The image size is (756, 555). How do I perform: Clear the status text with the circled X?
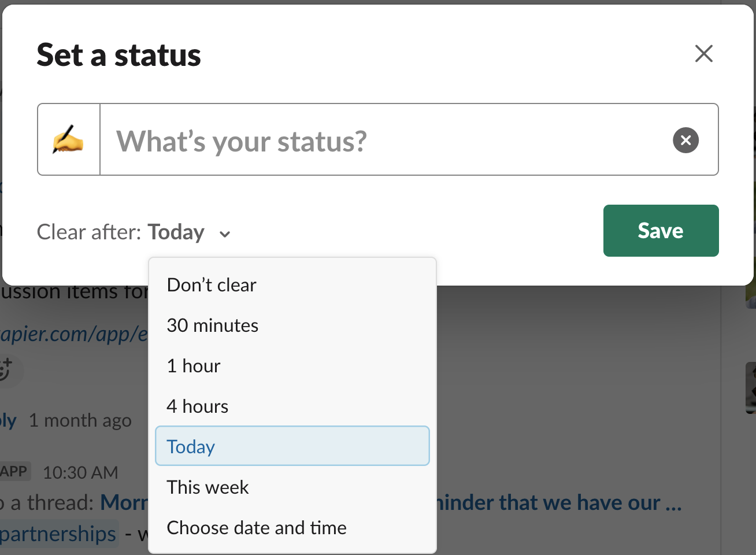685,140
